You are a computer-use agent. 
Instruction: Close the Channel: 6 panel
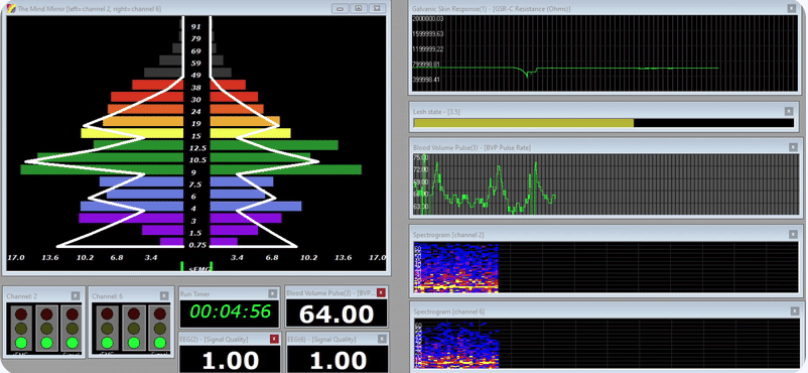(164, 296)
